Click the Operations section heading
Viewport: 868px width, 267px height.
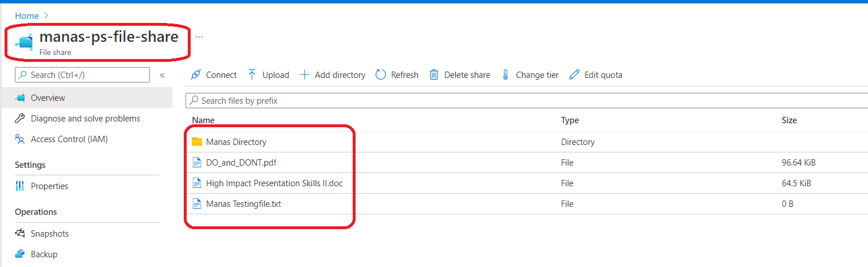coord(36,212)
